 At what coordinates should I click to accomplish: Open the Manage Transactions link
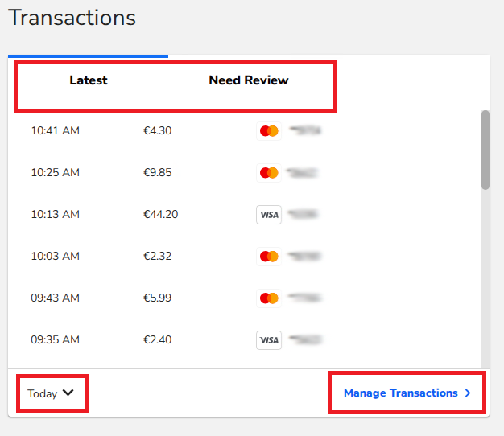pyautogui.click(x=407, y=393)
